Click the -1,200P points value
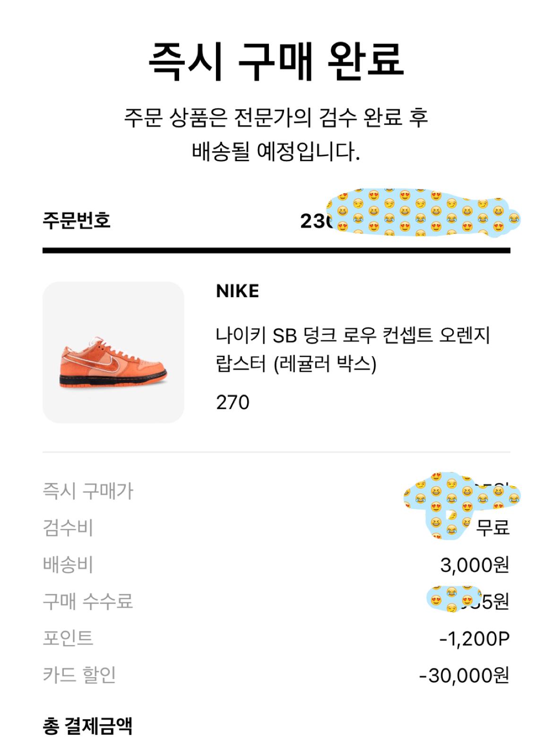553x756 pixels. 475,639
